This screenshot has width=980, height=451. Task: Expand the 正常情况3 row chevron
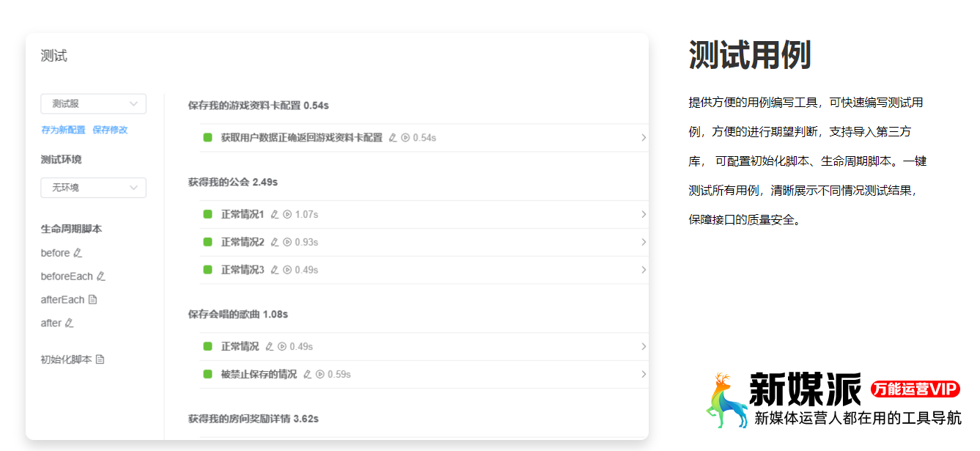[644, 270]
